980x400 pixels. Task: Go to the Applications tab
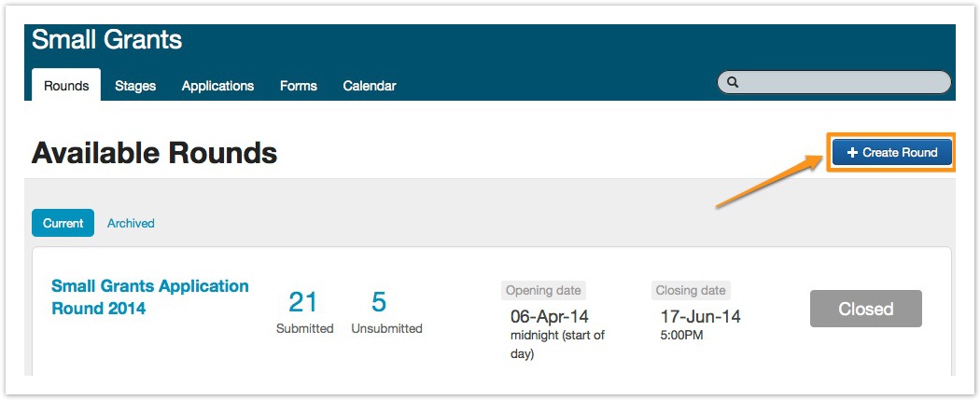217,86
